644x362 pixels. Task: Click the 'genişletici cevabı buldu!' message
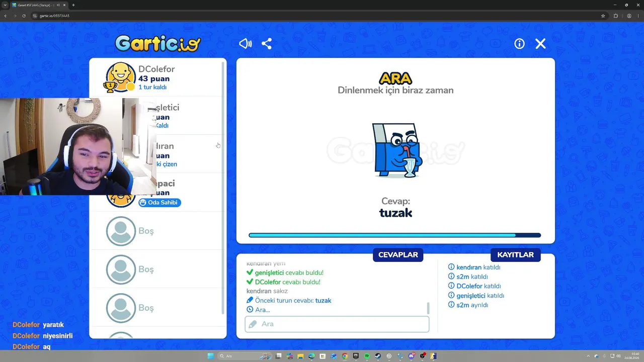tap(285, 273)
